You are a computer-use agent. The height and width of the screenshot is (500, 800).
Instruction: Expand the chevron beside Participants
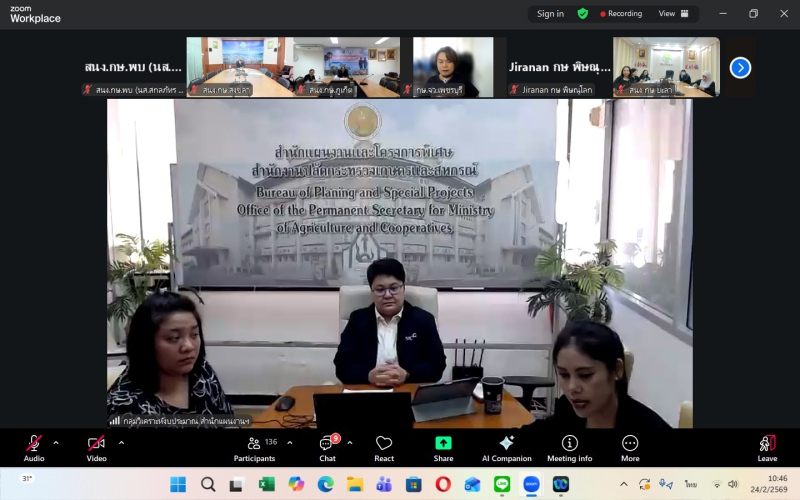[290, 442]
